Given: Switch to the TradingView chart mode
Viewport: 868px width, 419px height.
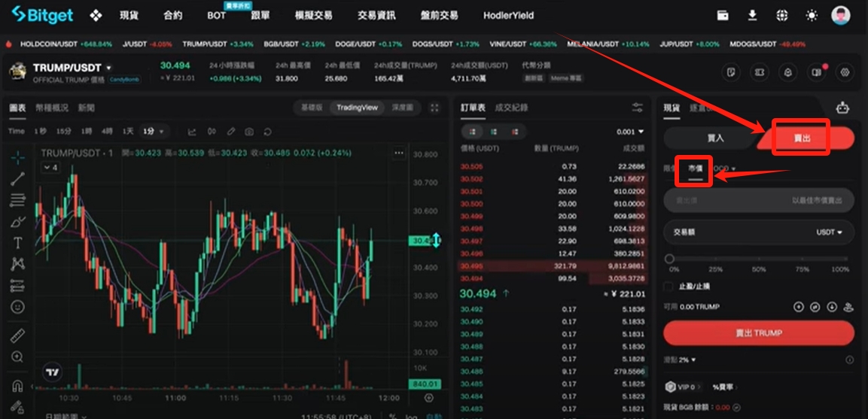Looking at the screenshot, I should [x=357, y=108].
